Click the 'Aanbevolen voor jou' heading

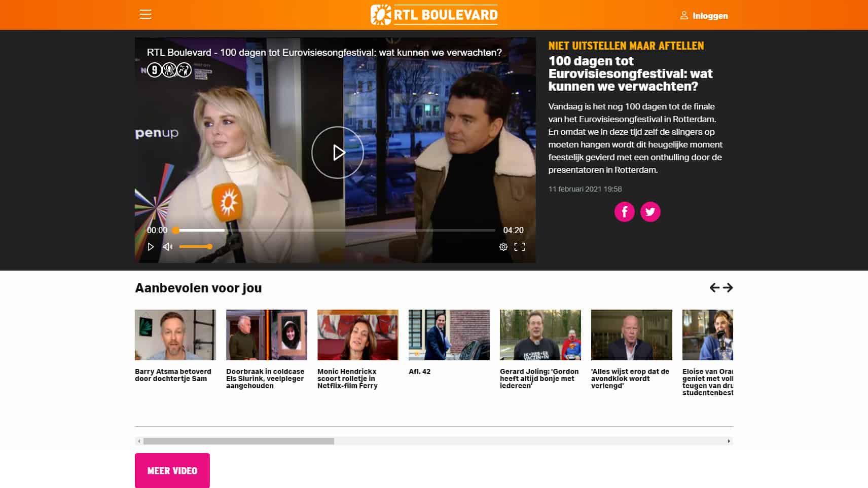pos(198,288)
